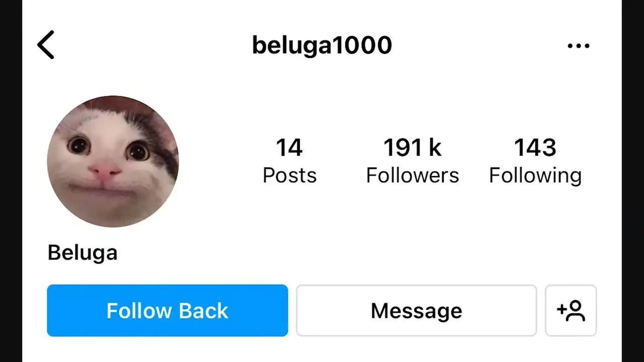Open the three-dot more options menu
This screenshot has width=644, height=362.
(578, 46)
